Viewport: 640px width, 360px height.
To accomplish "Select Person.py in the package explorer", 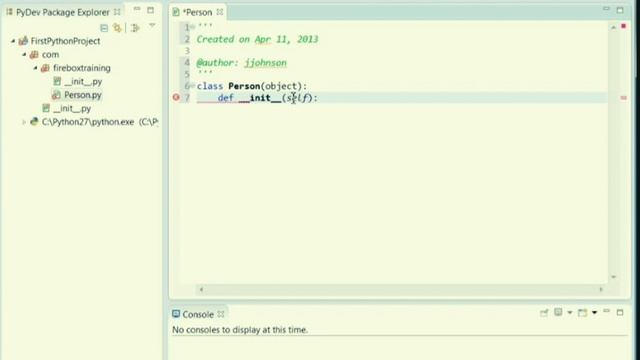I will tap(82, 95).
